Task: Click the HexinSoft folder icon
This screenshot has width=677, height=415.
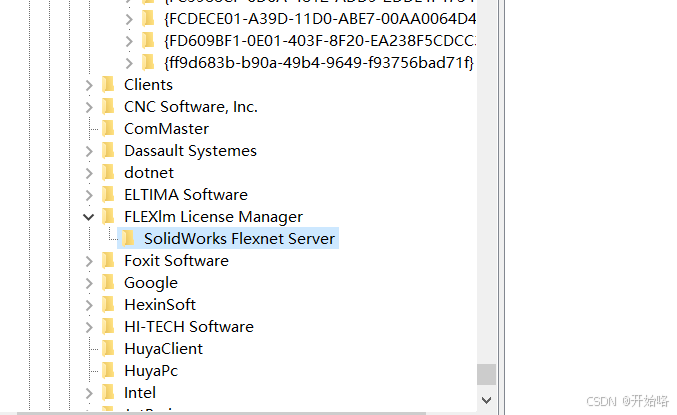Action: pos(108,305)
